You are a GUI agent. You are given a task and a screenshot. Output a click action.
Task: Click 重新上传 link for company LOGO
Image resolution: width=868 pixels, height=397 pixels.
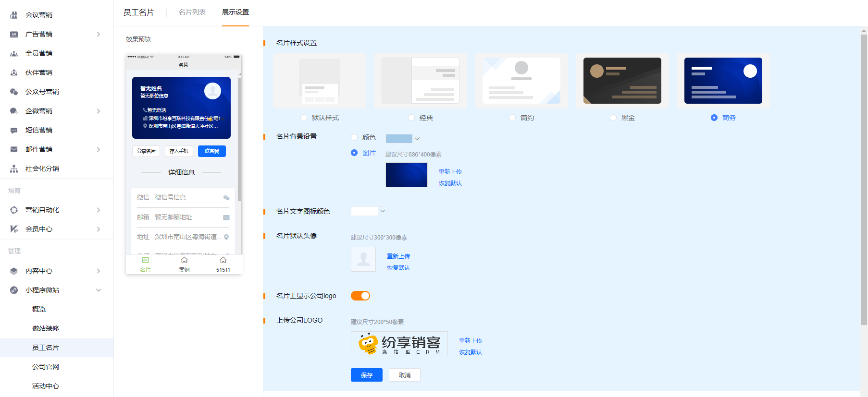tap(470, 340)
